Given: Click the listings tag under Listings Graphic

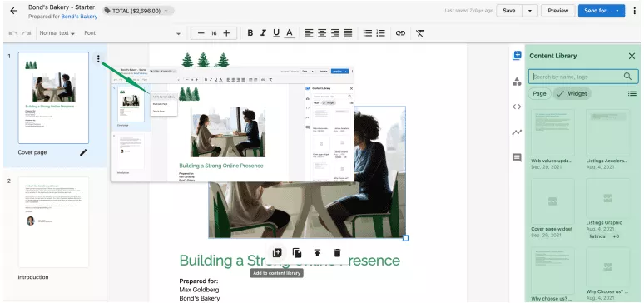Looking at the screenshot, I should 597,236.
